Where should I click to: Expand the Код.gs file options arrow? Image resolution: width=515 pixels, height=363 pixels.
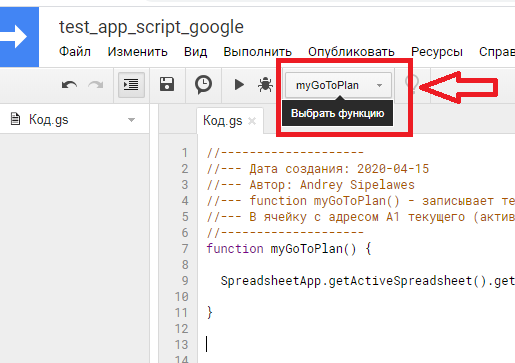click(x=131, y=120)
